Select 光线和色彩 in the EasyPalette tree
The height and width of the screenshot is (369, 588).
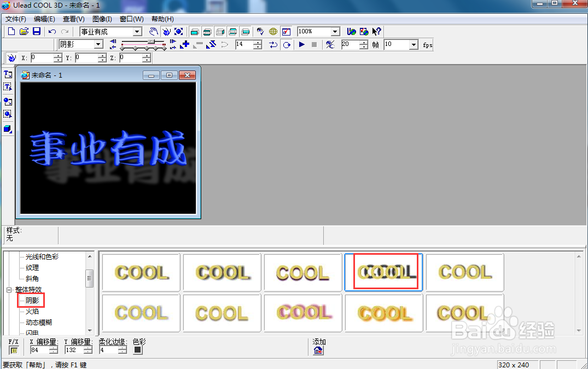tap(42, 256)
